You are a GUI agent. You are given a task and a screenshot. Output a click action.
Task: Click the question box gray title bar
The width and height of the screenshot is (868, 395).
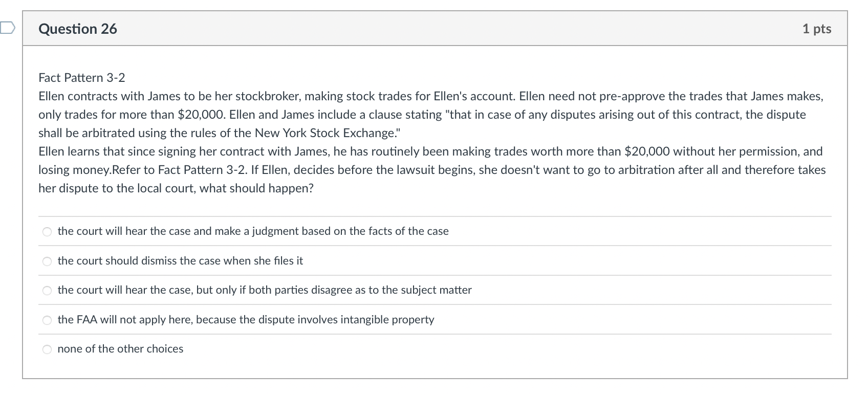[409, 29]
